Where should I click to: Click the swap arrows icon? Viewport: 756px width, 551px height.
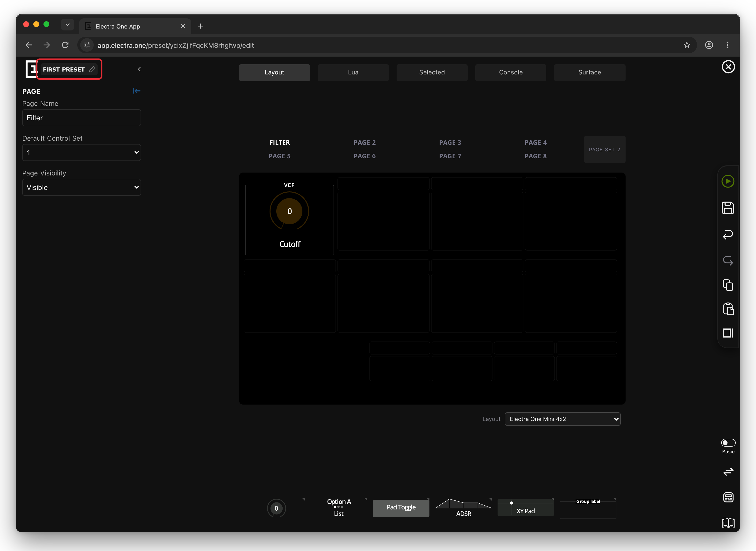728,471
